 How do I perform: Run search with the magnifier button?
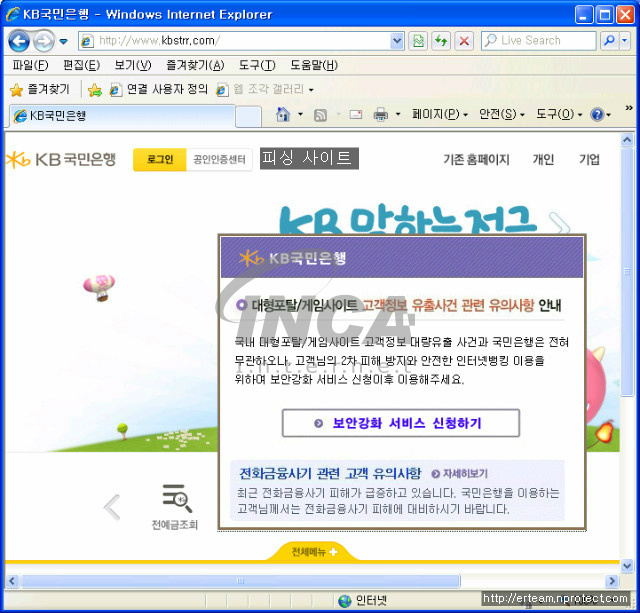point(610,41)
